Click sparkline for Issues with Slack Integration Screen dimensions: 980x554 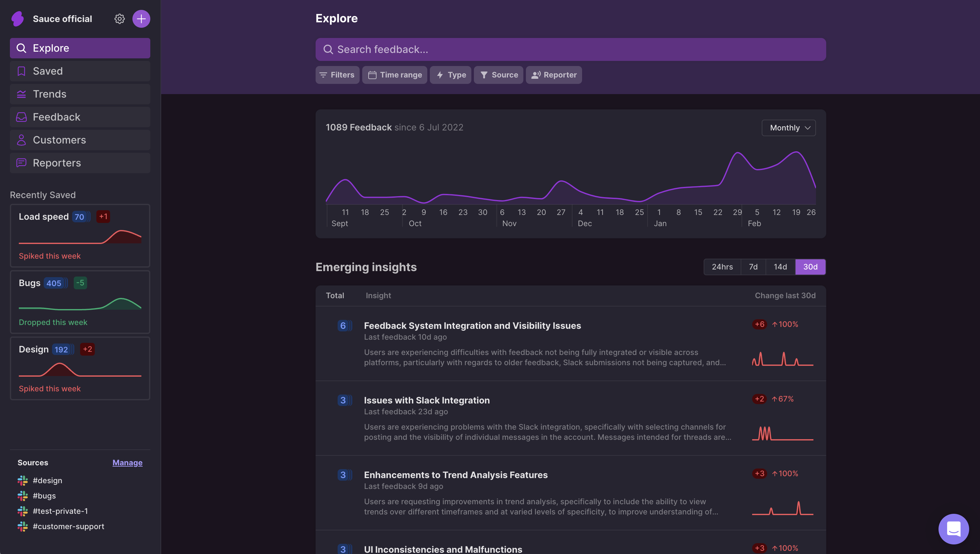pyautogui.click(x=782, y=433)
